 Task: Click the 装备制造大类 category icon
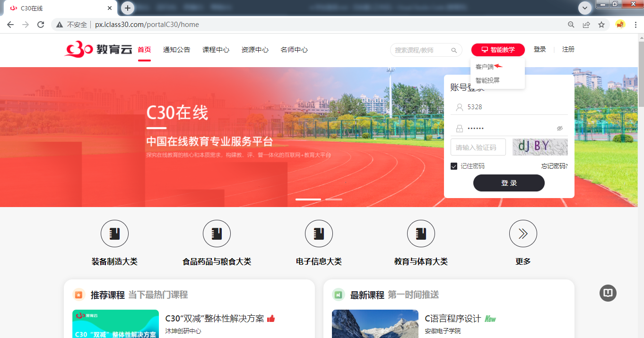click(114, 234)
